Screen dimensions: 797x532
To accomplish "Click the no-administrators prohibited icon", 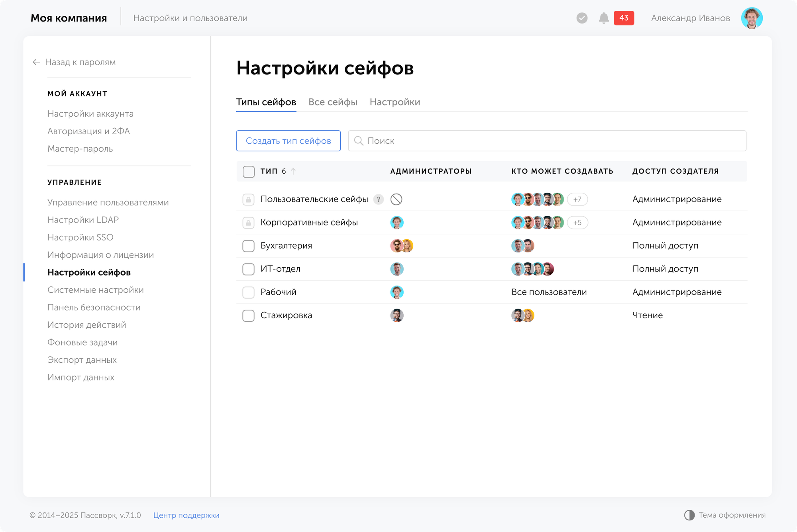I will (x=396, y=199).
